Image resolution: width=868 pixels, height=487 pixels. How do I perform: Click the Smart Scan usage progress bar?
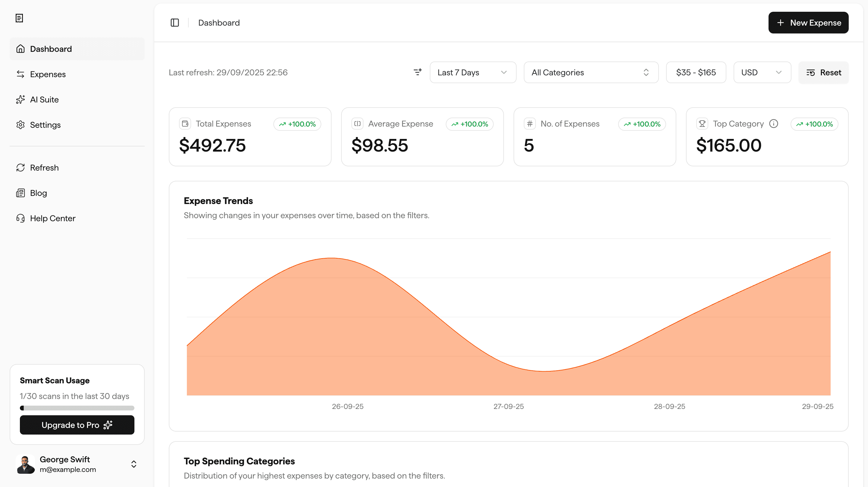pos(77,408)
